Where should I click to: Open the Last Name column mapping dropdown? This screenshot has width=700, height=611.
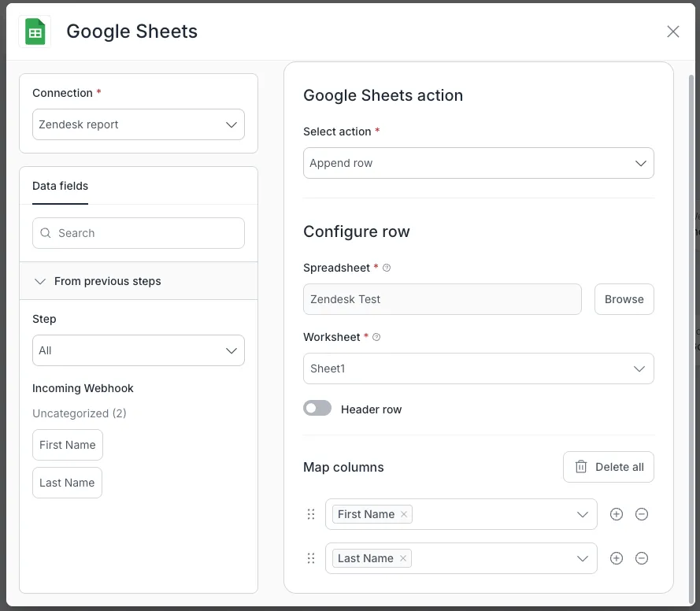(x=582, y=558)
